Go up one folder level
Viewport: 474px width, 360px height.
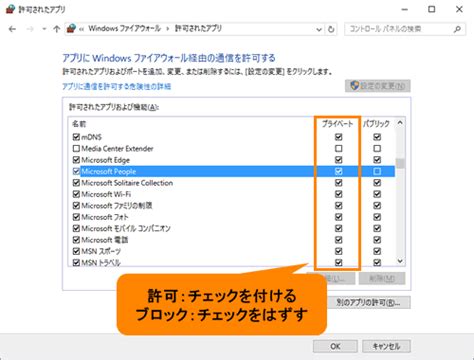coord(57,29)
